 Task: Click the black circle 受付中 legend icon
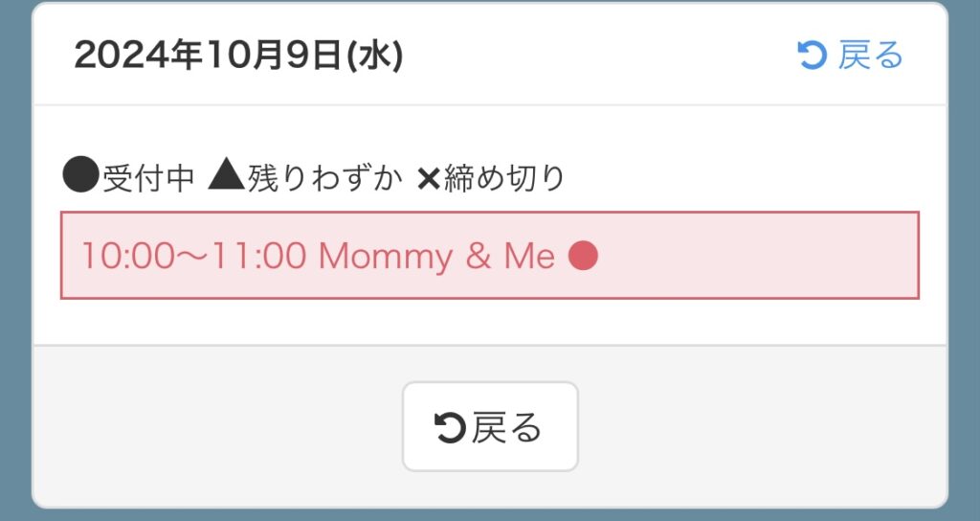coord(80,177)
